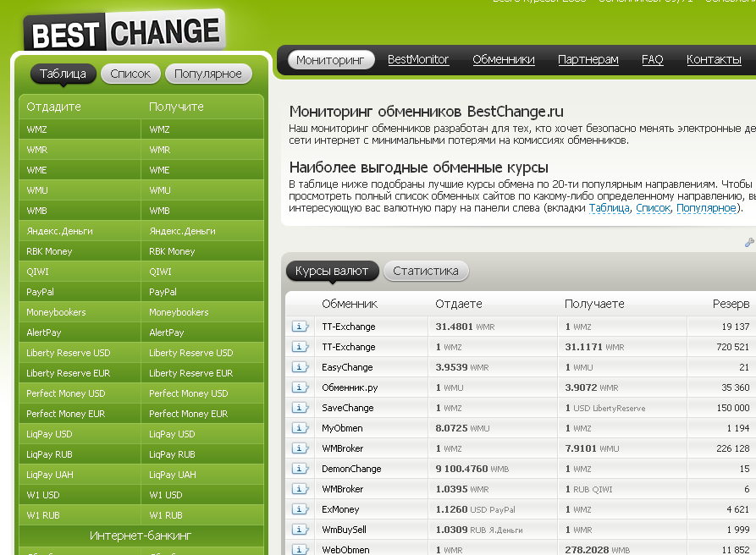Select RBK Money in the Отдадите column
Viewport: 756px width, 555px height.
click(80, 251)
